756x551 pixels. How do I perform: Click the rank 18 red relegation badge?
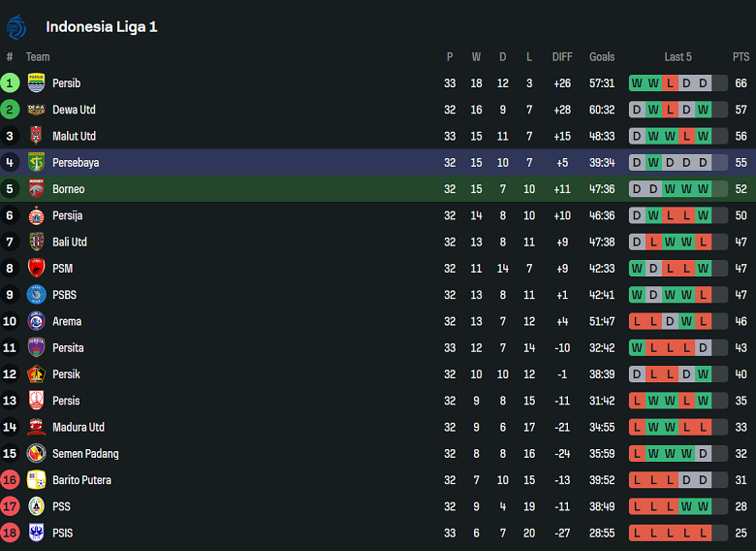[x=10, y=533]
